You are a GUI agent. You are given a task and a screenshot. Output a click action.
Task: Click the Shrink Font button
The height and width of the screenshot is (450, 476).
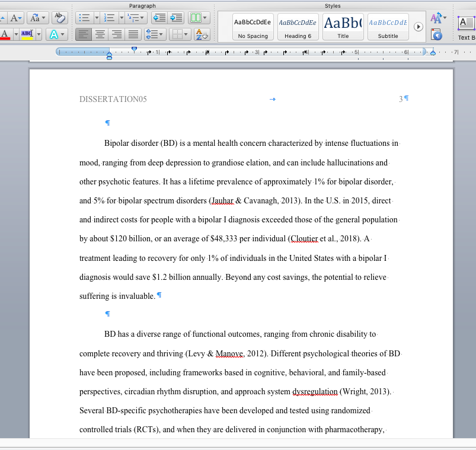16,18
